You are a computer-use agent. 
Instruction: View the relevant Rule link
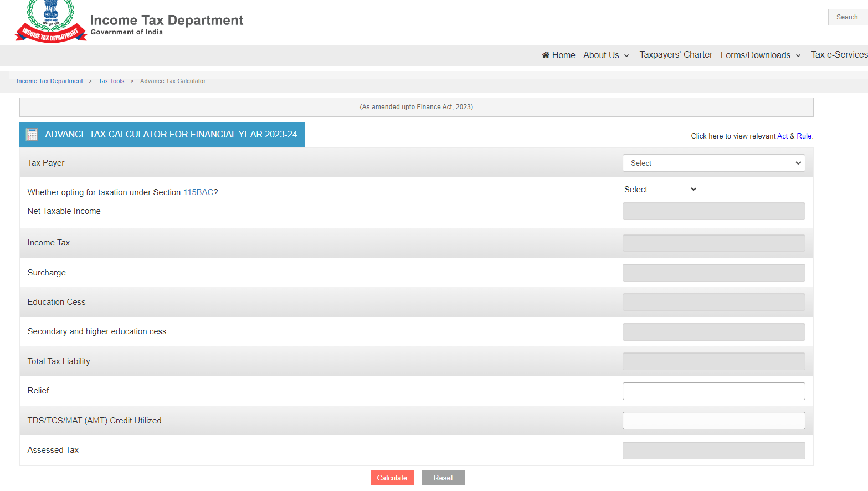(804, 136)
